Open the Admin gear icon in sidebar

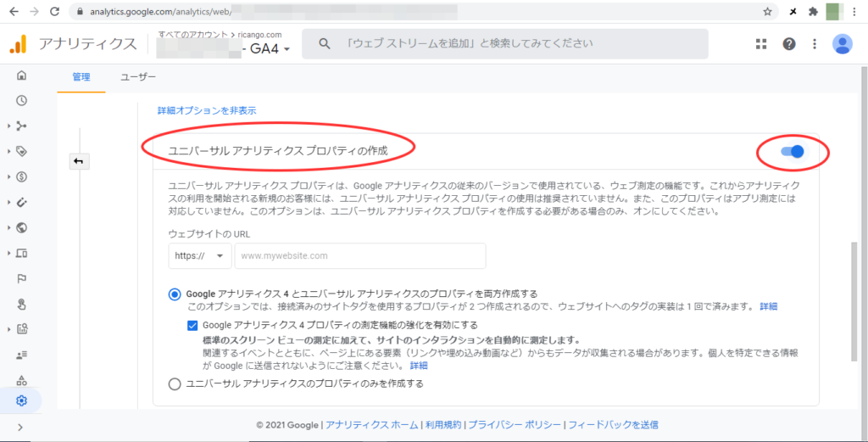coord(21,400)
